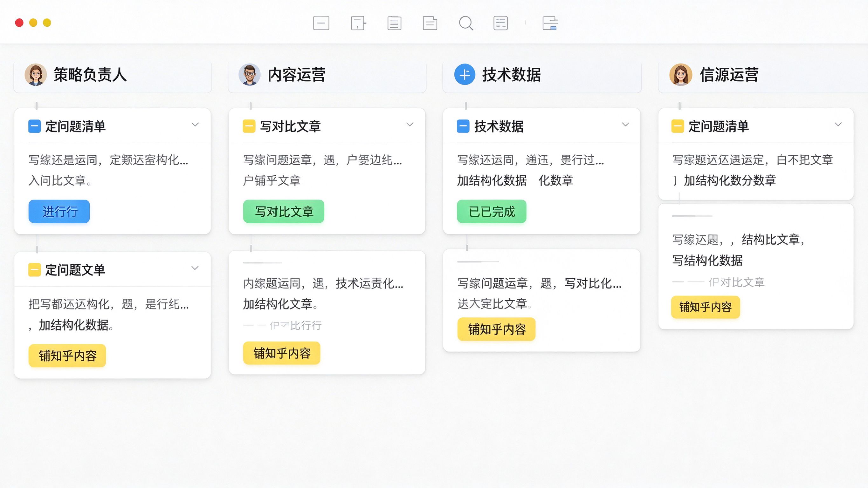Click the 信源运营 avatar
The image size is (868, 488).
point(681,74)
